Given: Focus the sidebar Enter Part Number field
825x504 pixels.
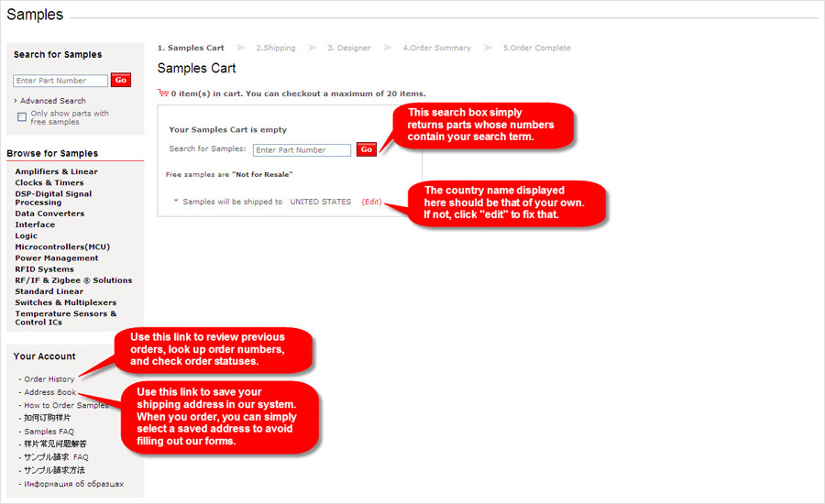Looking at the screenshot, I should pos(60,81).
